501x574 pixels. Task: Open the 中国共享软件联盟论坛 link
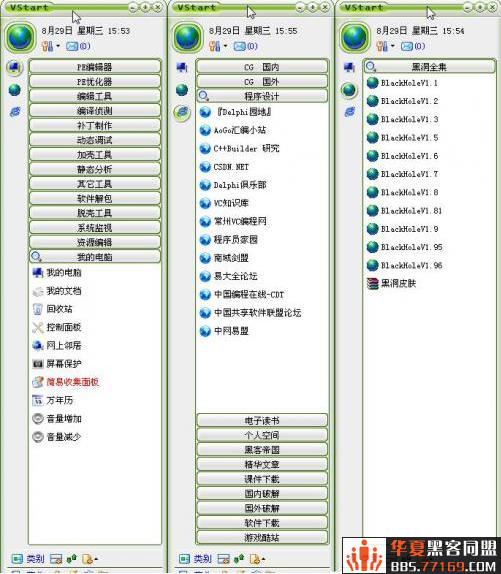click(250, 313)
